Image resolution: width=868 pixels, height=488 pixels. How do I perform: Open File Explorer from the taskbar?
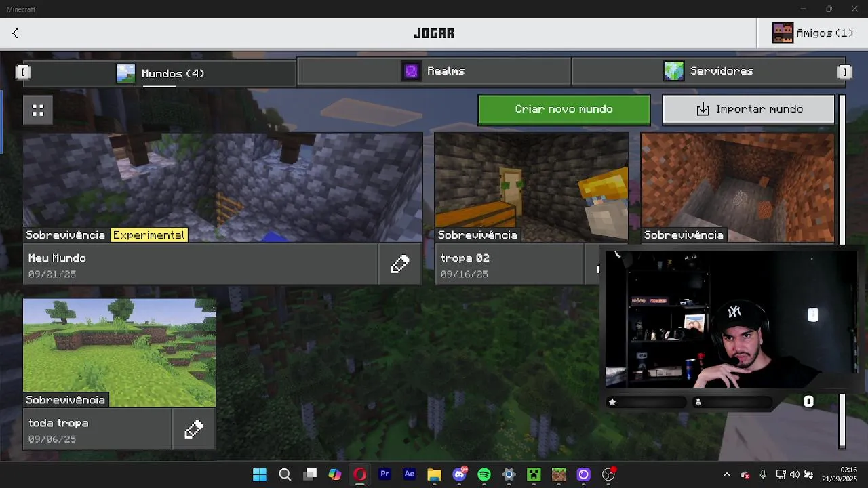click(x=435, y=474)
